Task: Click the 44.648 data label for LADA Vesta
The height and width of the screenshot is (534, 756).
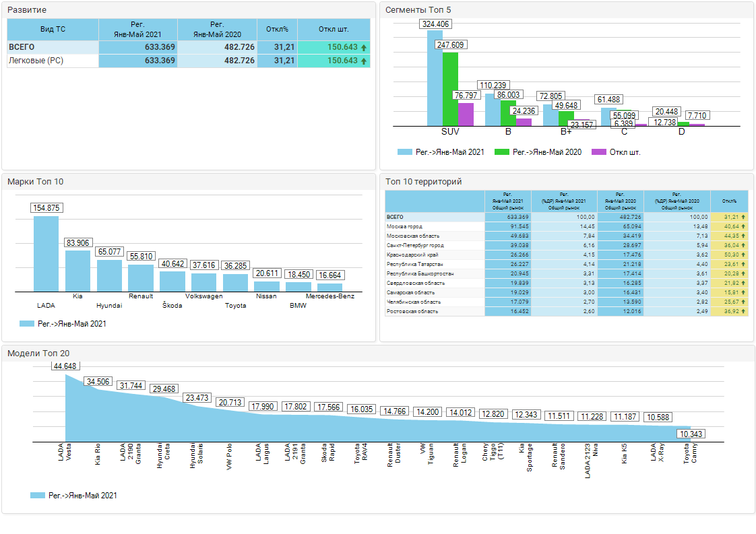Action: [x=65, y=366]
